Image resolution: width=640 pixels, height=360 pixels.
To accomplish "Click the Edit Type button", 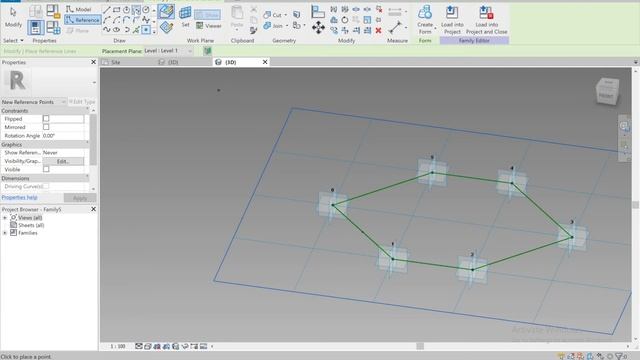I will (x=82, y=102).
